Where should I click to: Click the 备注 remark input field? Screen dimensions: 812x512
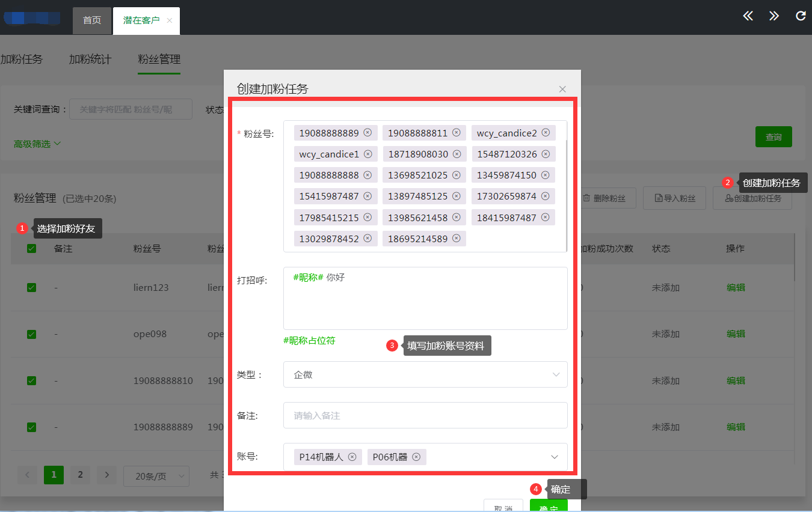coord(425,415)
